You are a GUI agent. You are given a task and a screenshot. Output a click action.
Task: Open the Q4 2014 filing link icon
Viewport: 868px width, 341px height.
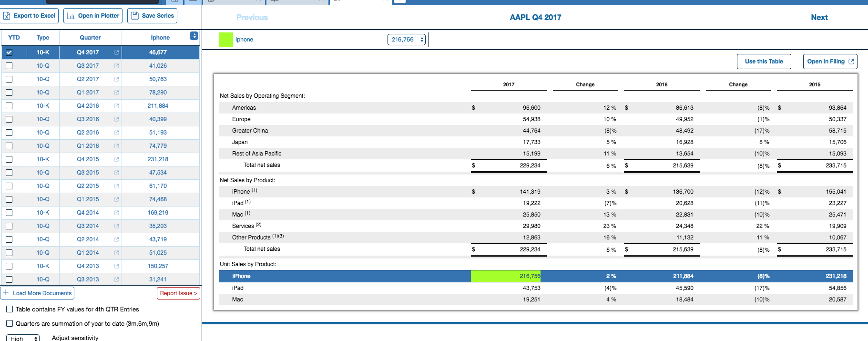(116, 213)
